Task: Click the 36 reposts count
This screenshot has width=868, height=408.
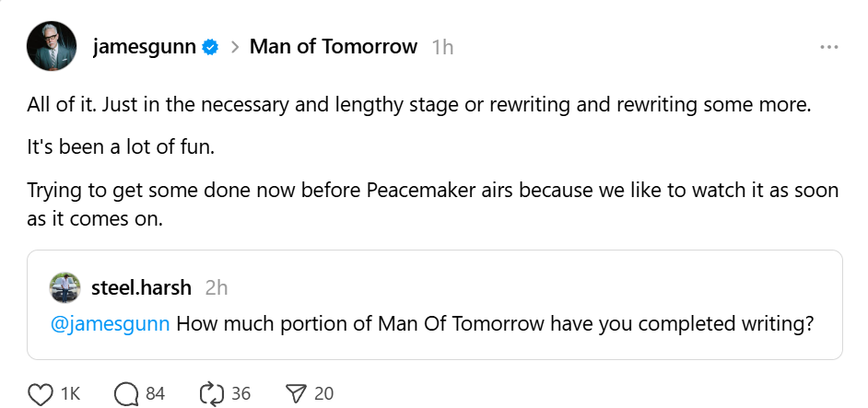Action: click(x=240, y=394)
